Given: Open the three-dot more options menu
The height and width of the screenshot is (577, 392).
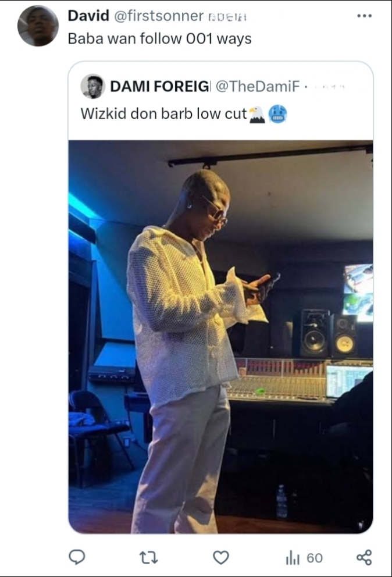Looking at the screenshot, I should click(365, 16).
